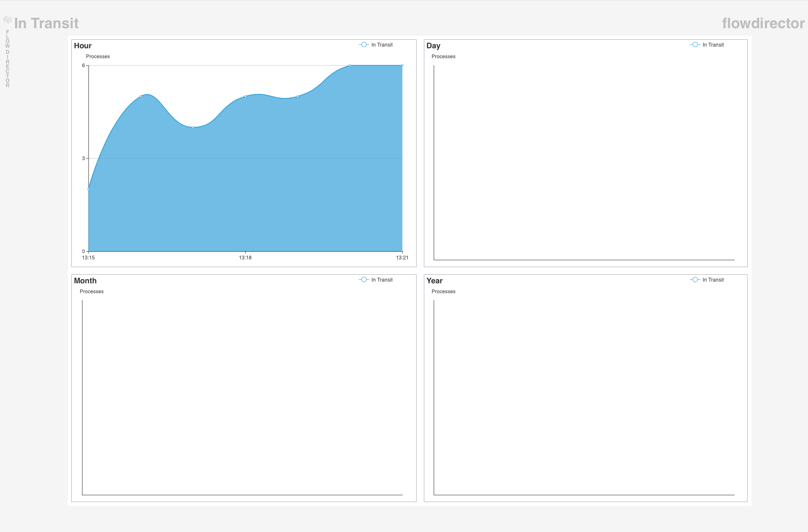
Task: Click the Hour chart legend circle marker
Action: (364, 45)
